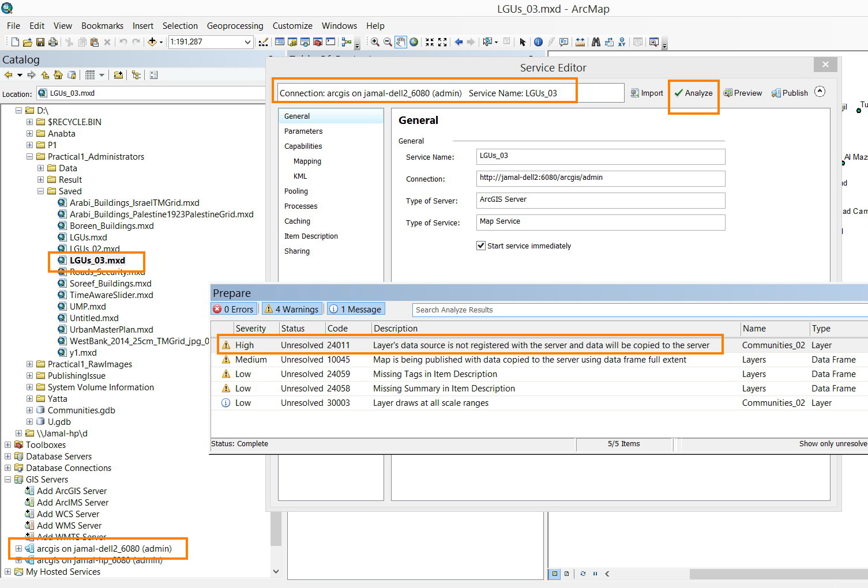
Task: Click the Search Analyze Results field
Action: point(640,310)
